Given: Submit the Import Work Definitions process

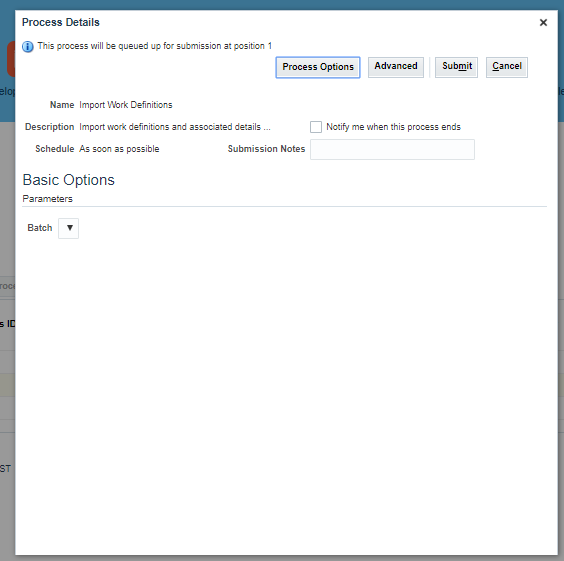Looking at the screenshot, I should tap(456, 67).
